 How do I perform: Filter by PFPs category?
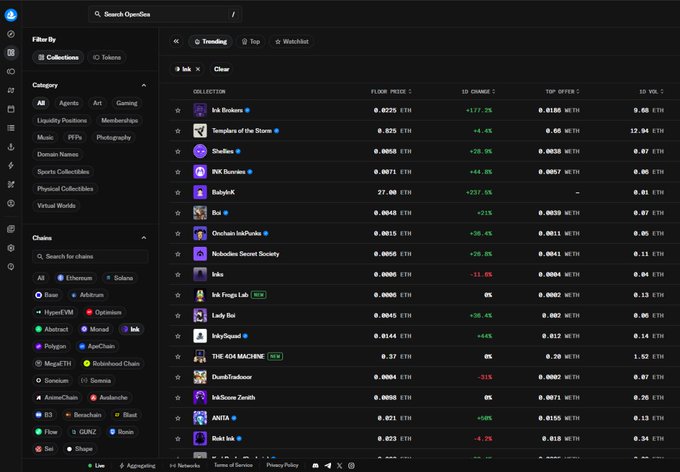tap(75, 138)
